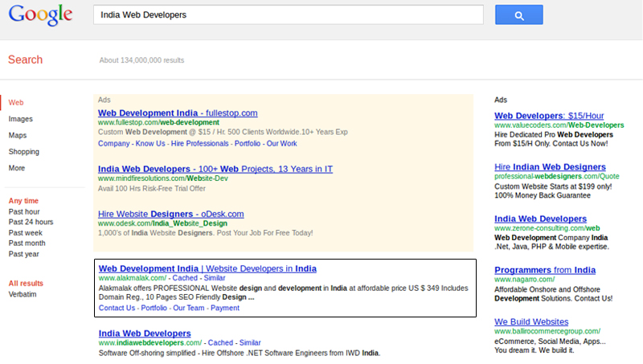Filter results to Past hour

(x=24, y=211)
